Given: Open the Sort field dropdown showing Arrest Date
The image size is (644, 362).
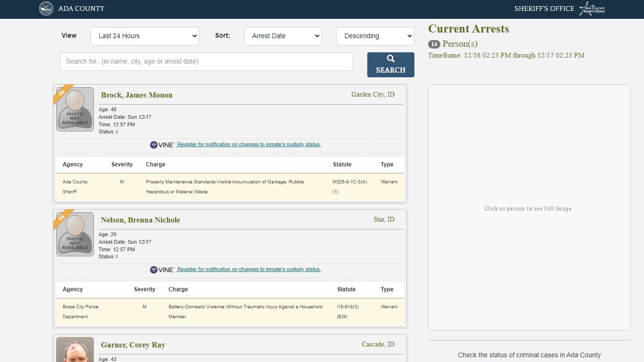Looking at the screenshot, I should point(283,36).
